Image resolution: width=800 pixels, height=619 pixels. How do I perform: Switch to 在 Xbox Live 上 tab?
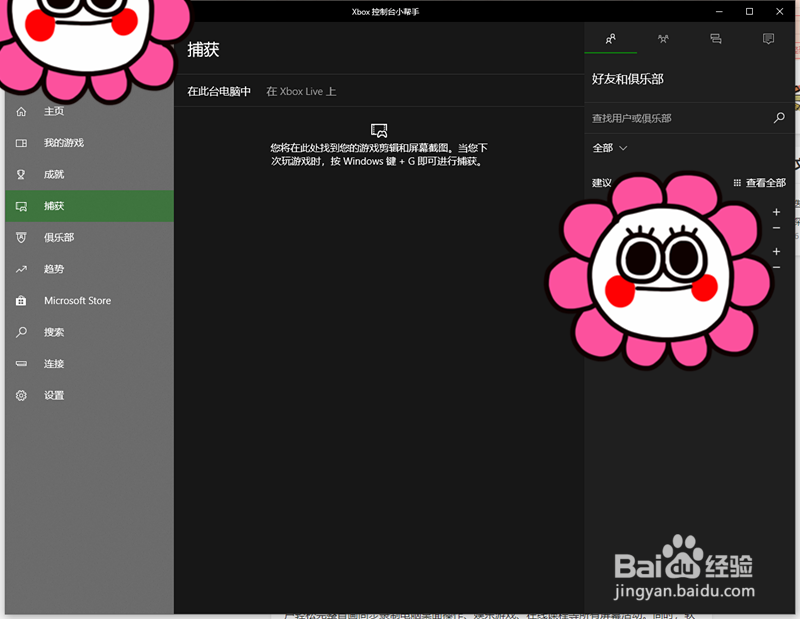301,92
